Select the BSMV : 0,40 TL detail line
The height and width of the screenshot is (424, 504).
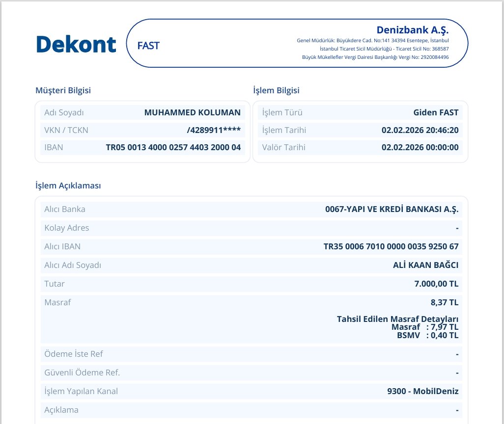(427, 335)
